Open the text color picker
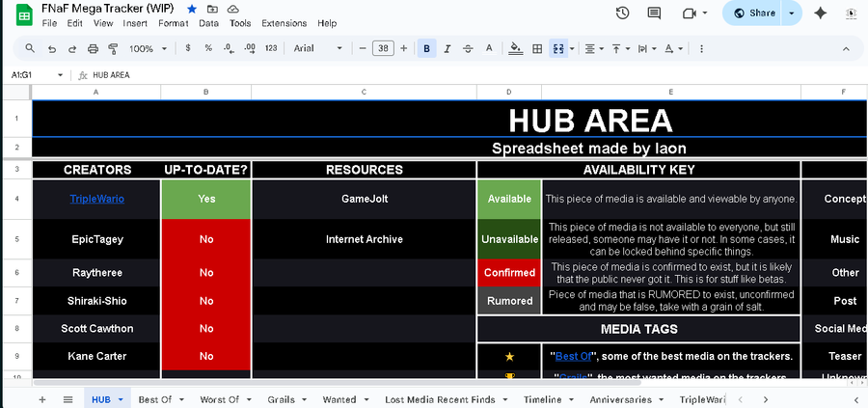Viewport: 868px width, 408px height. 489,49
